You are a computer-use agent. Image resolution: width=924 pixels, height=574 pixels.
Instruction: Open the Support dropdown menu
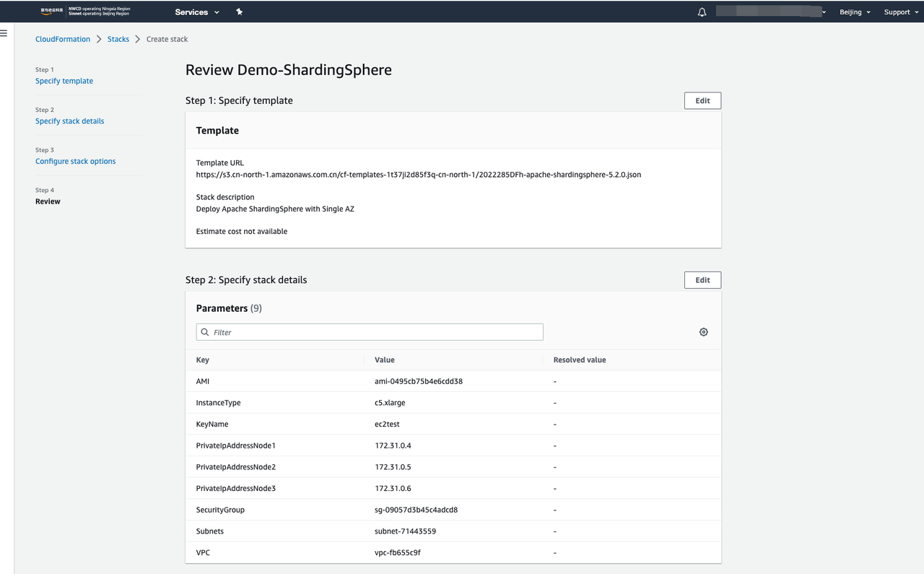click(901, 12)
